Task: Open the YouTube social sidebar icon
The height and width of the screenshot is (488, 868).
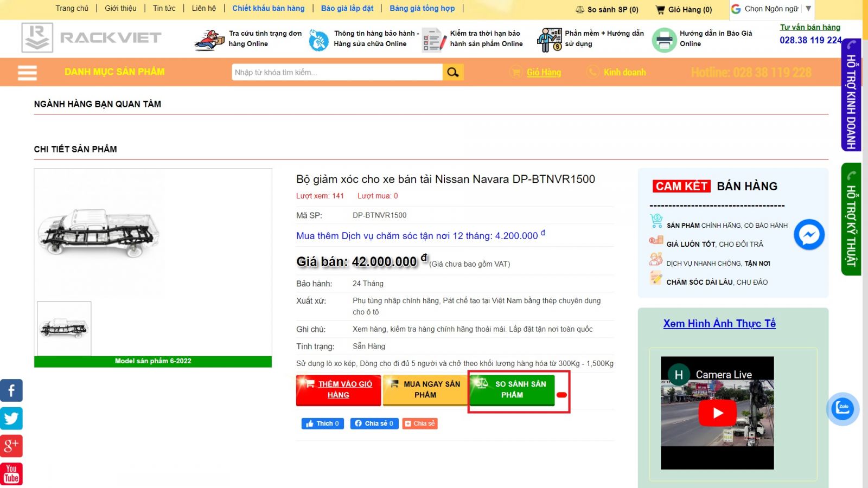Action: [x=11, y=474]
